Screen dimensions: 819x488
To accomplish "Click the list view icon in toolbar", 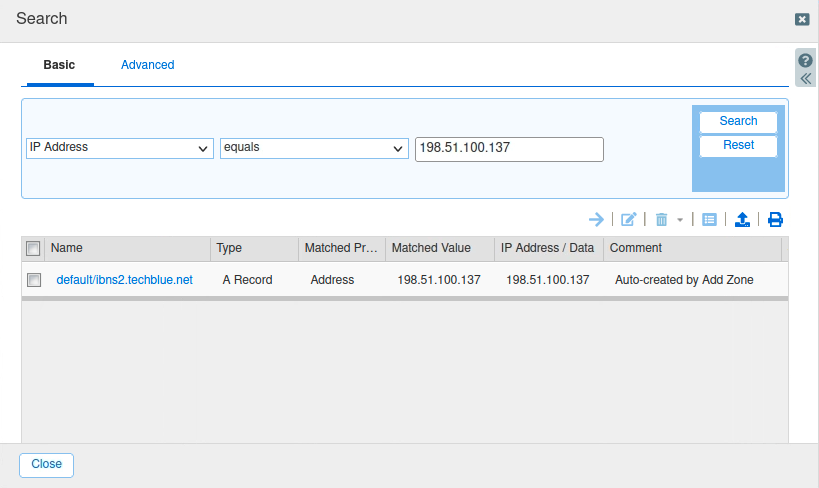I will [x=709, y=220].
